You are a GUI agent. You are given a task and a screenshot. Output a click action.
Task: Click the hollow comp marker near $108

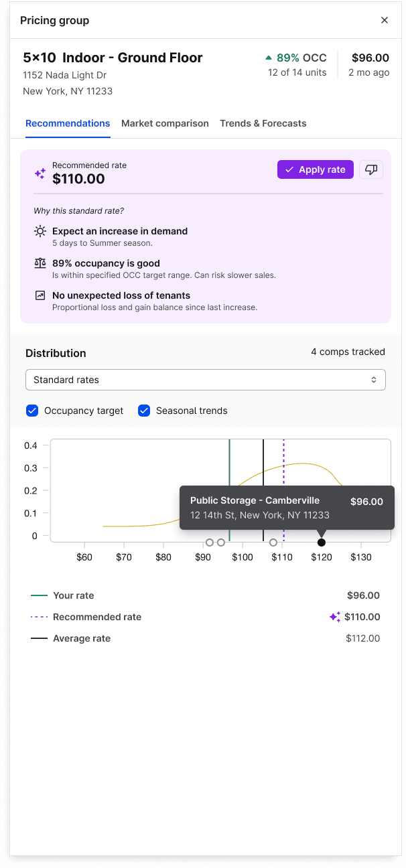(273, 542)
